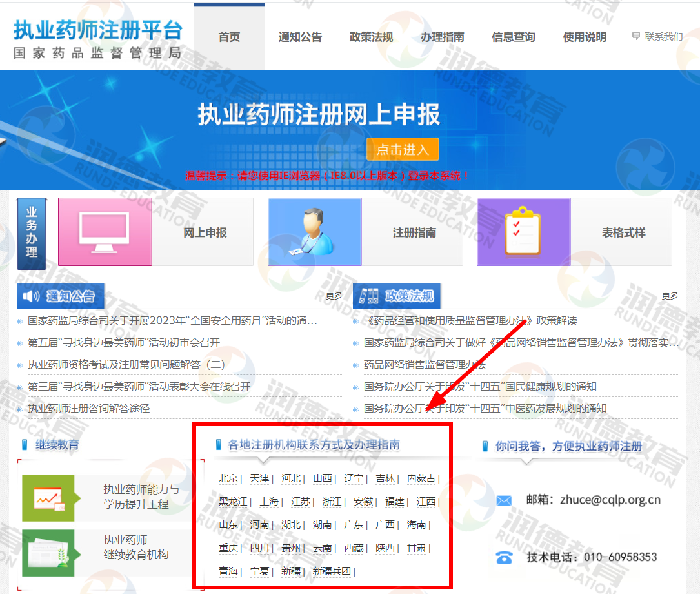This screenshot has height=594, width=700.
Task: Go to the 政策法规 navigation menu
Action: (x=371, y=37)
